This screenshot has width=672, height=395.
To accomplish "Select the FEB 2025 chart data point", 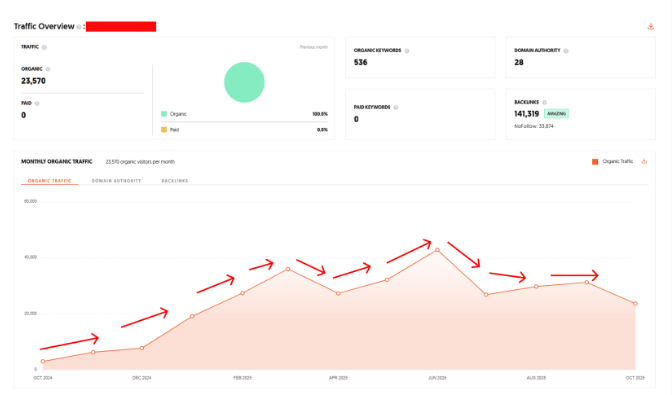I will click(x=243, y=293).
